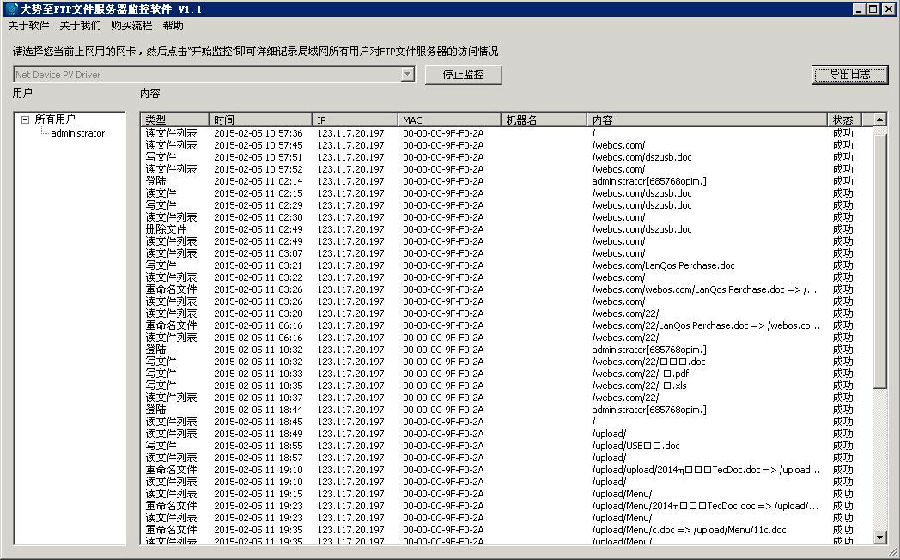The height and width of the screenshot is (560, 900).
Task: Select administrator in the user tree
Action: pyautogui.click(x=78, y=133)
